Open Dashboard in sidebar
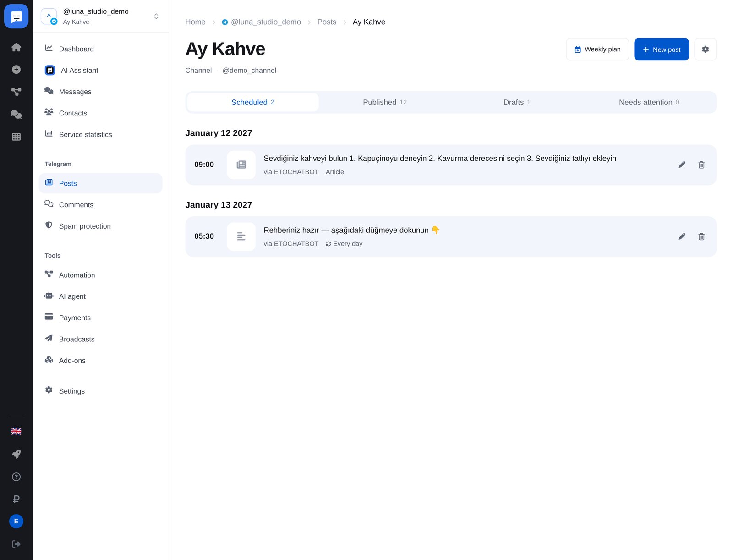Screen dimensions: 733x560 coord(100,49)
